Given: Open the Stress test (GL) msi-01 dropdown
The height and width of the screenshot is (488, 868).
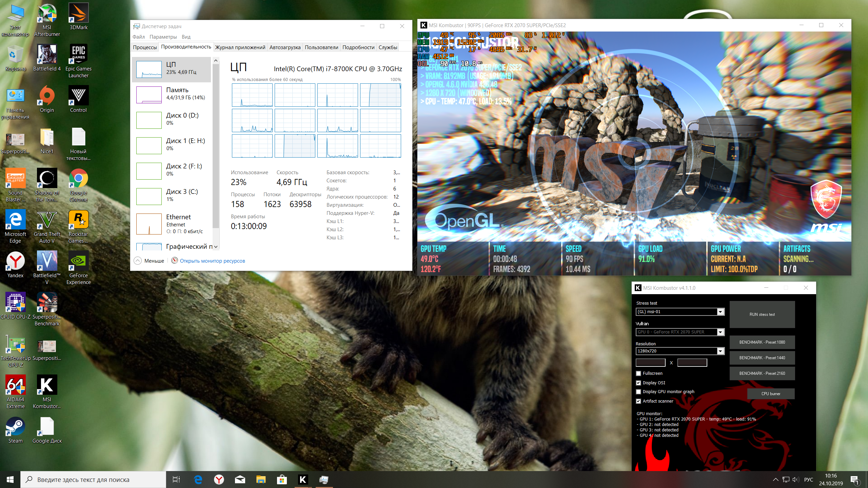Looking at the screenshot, I should (721, 312).
